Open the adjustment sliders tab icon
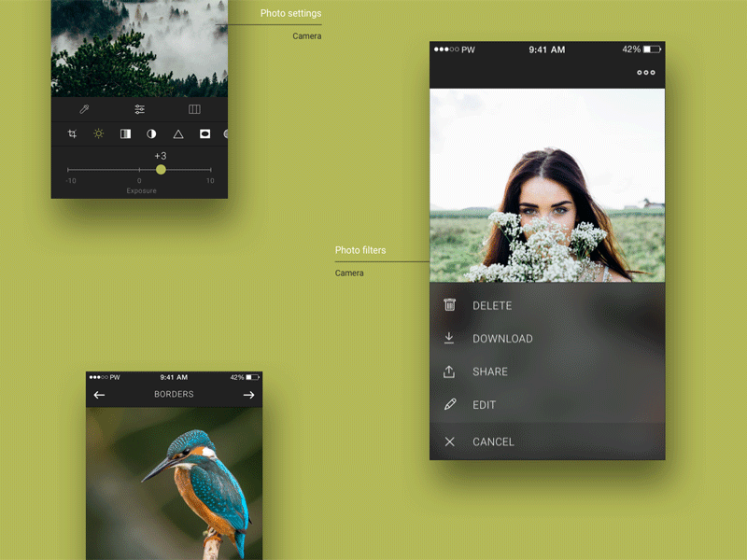The height and width of the screenshot is (560, 747). [139, 109]
